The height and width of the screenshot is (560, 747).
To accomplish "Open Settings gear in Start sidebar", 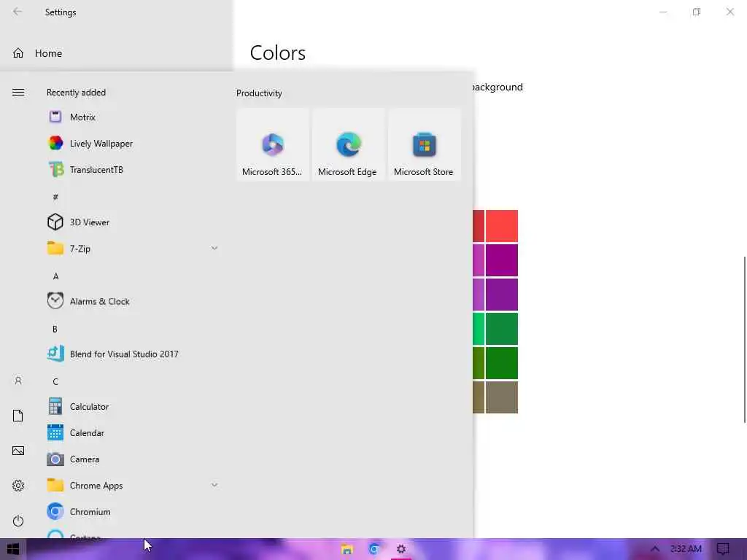I will (x=18, y=486).
